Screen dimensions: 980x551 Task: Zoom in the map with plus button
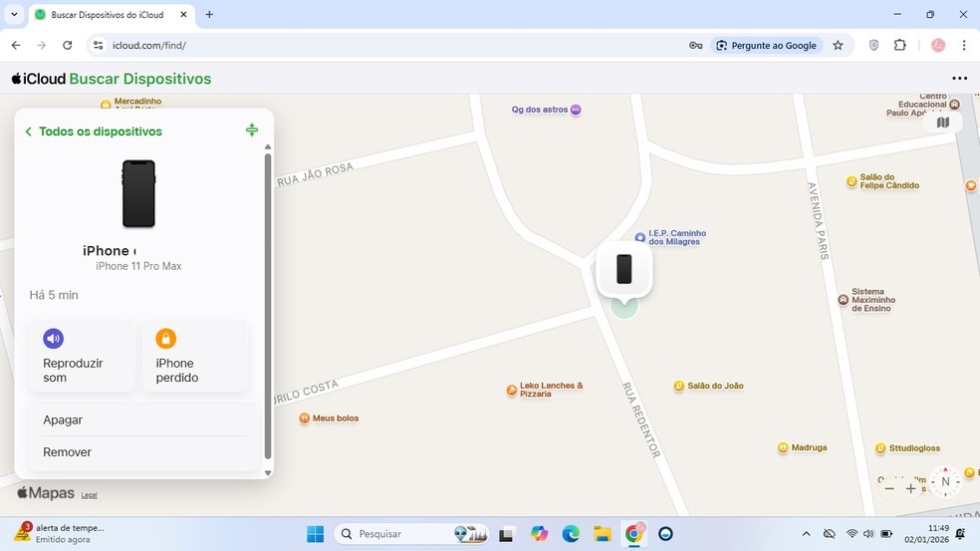tap(910, 488)
